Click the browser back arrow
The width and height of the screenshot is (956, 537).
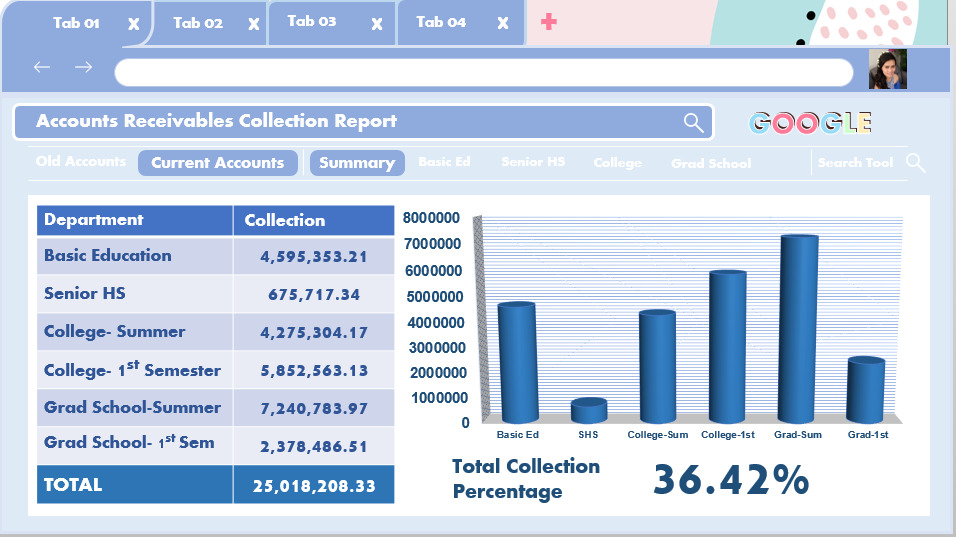[41, 67]
